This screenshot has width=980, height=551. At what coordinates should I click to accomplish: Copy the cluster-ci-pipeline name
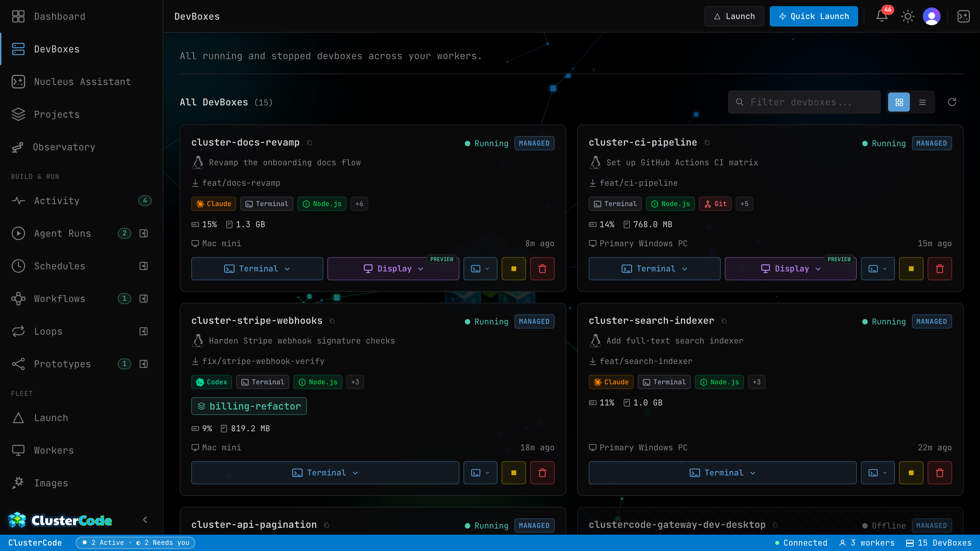[707, 143]
